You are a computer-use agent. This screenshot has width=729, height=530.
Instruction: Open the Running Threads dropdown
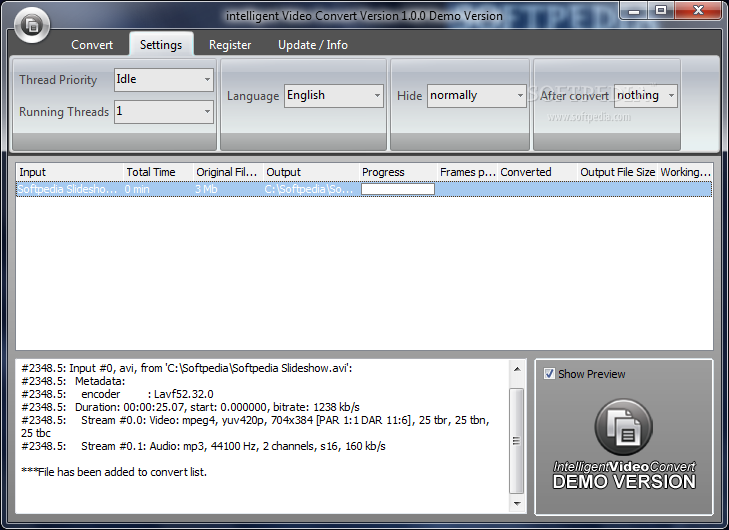click(x=164, y=112)
